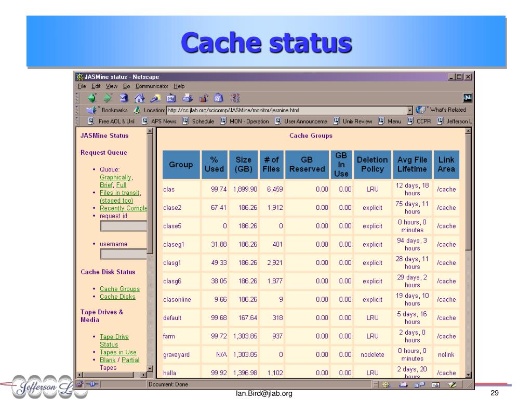The image size is (532, 399).
Task: Open the Edit menu
Action: [96, 86]
